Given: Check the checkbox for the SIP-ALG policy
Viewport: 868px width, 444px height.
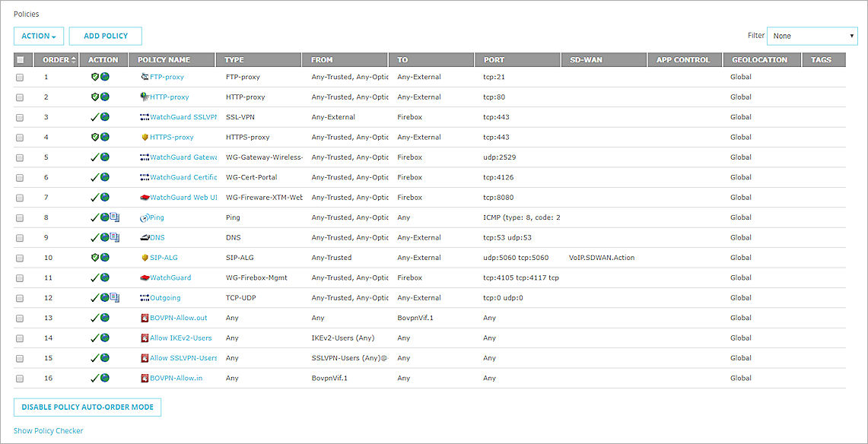Looking at the screenshot, I should (20, 257).
